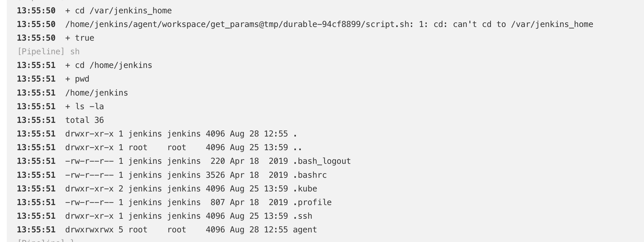Click the ".ssh" directory name
The width and height of the screenshot is (644, 242).
302,216
